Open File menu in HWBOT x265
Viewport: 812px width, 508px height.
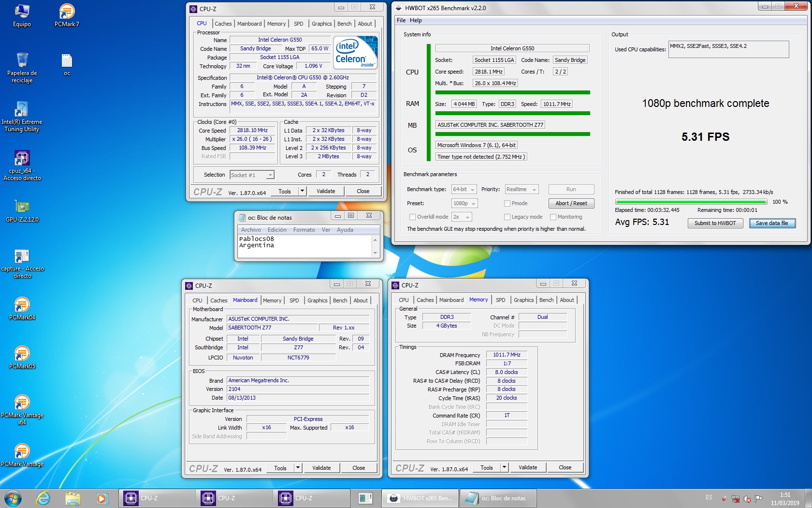[x=401, y=20]
